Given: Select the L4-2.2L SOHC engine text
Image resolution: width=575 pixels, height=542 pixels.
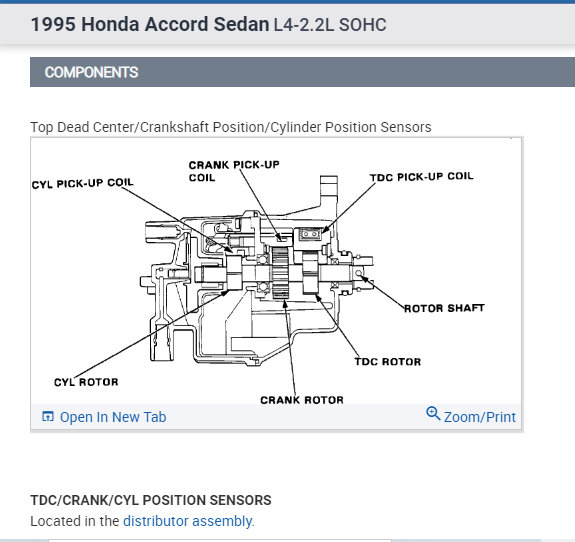Looking at the screenshot, I should 330,25.
